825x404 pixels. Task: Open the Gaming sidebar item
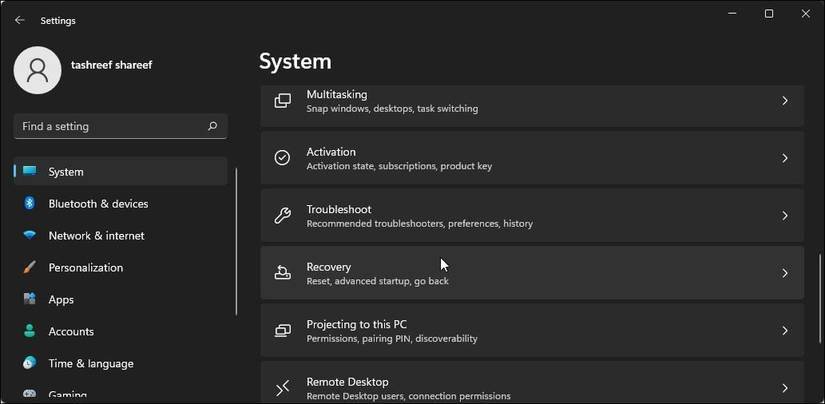(68, 395)
